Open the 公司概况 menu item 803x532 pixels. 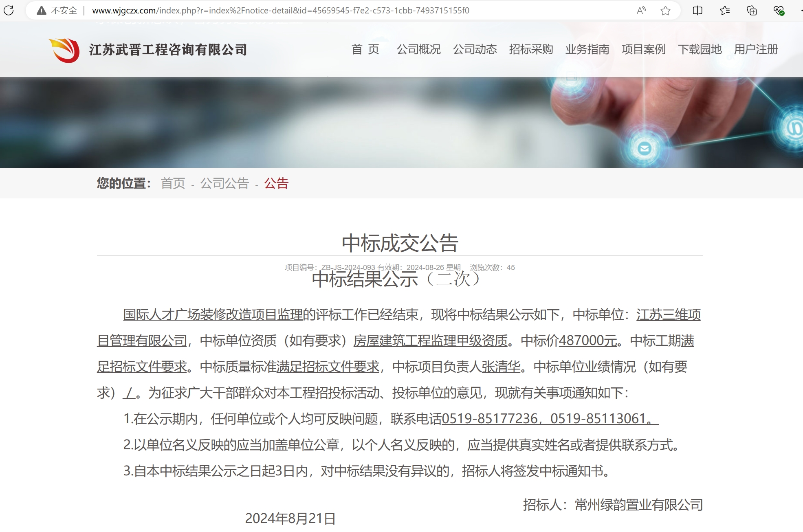click(x=419, y=49)
